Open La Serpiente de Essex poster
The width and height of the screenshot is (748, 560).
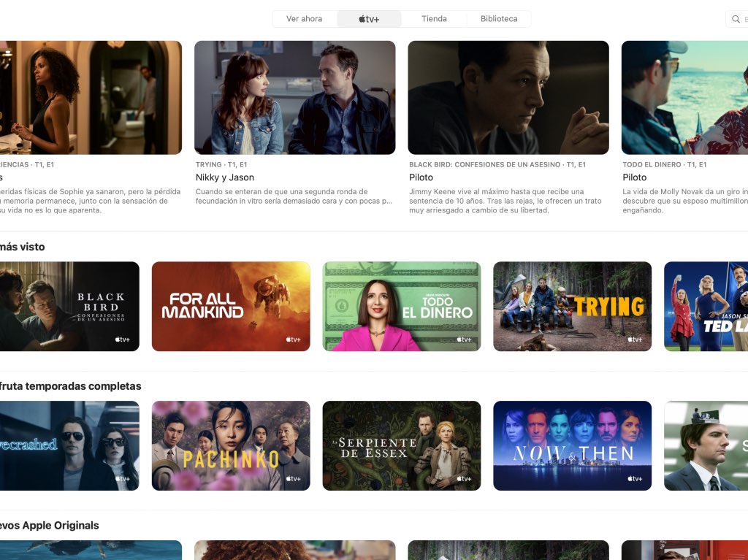tap(402, 445)
